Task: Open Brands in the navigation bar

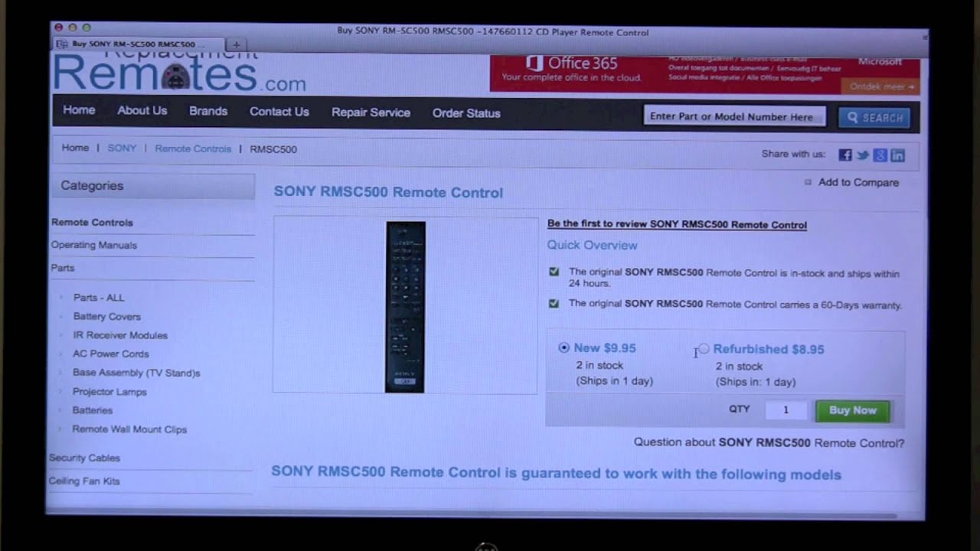Action: pyautogui.click(x=208, y=111)
